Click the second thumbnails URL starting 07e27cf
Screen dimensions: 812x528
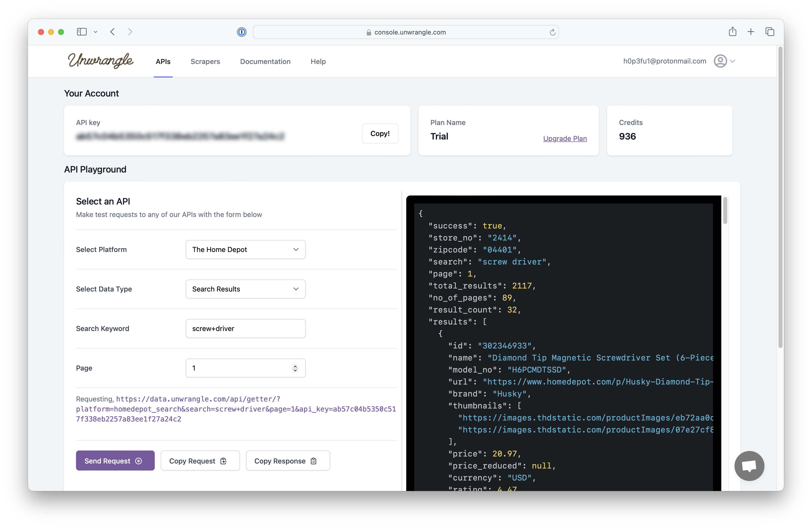pyautogui.click(x=585, y=430)
